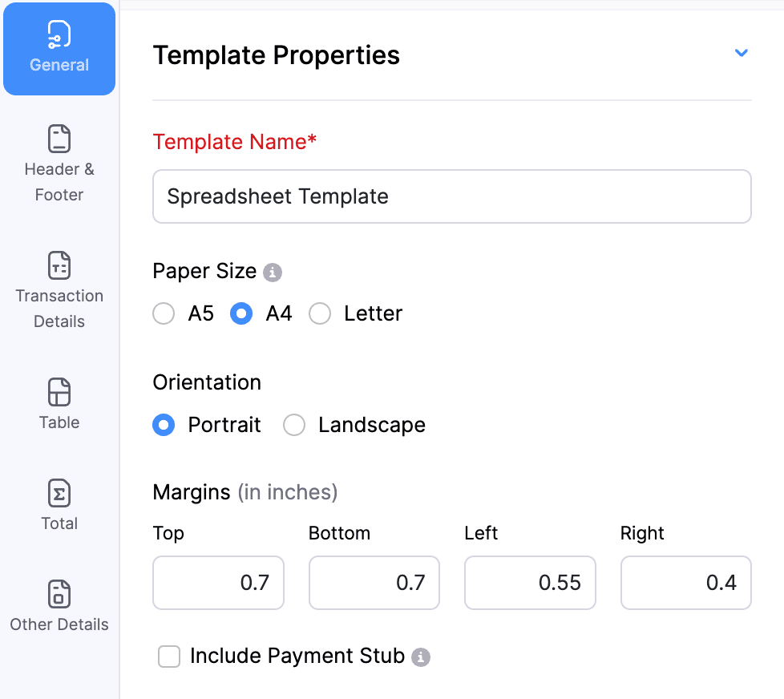Open the Header & Footer section
The image size is (784, 699).
(x=59, y=160)
